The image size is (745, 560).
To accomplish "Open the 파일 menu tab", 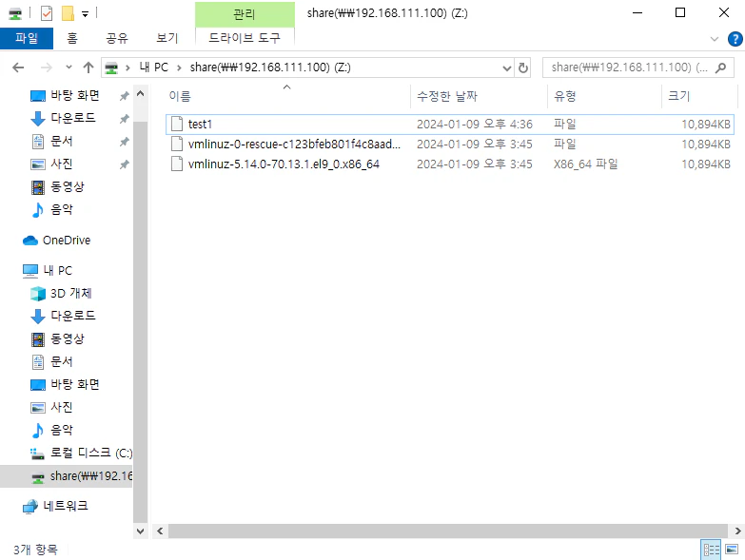I will click(26, 38).
